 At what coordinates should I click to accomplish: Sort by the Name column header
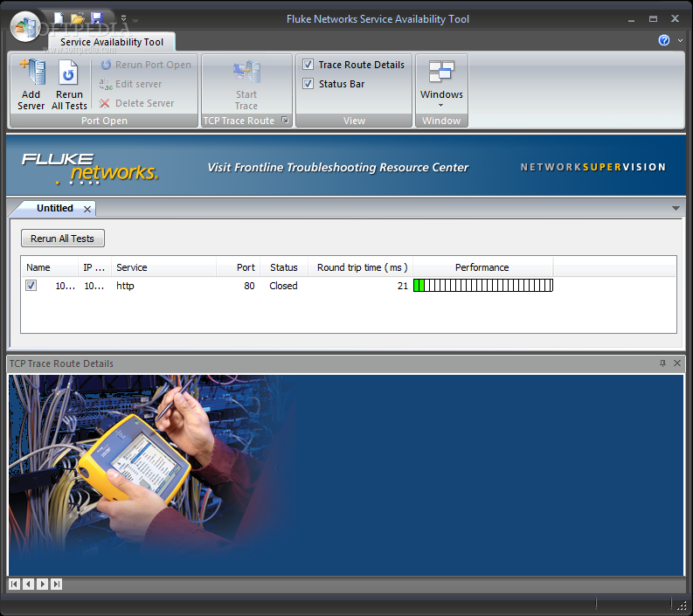pos(50,267)
